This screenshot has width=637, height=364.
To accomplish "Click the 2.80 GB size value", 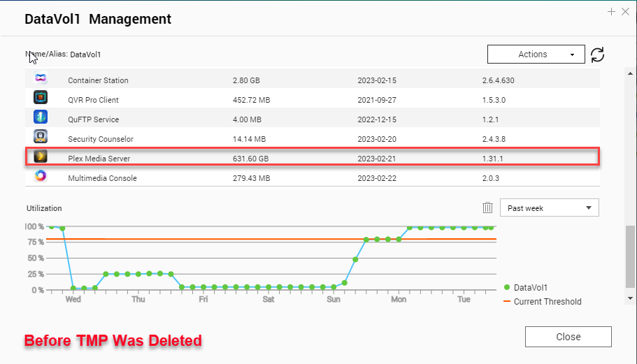I will point(246,80).
